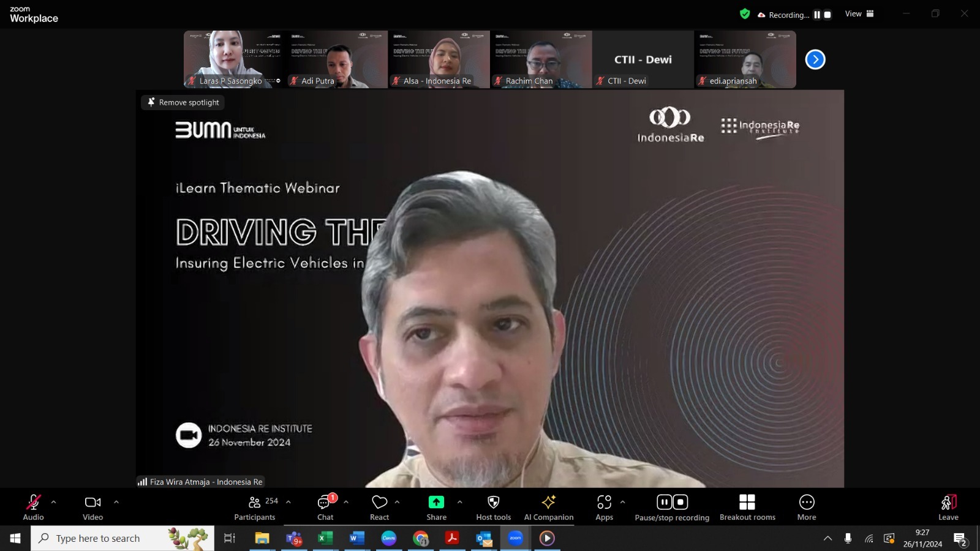This screenshot has height=551, width=980.
Task: Select Adi Putra's video thumbnail
Action: 337,59
